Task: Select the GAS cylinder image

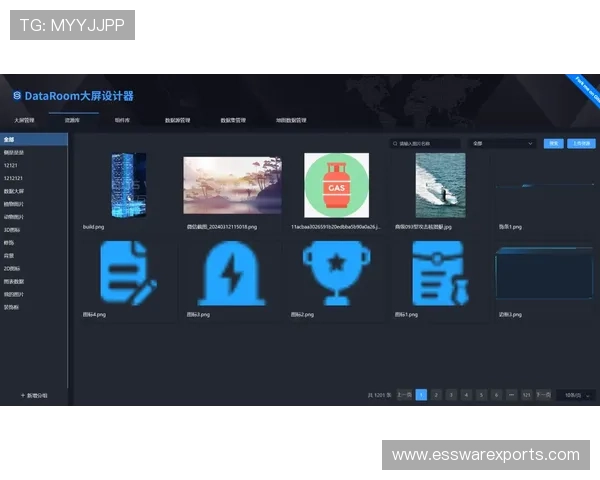Action: pyautogui.click(x=337, y=185)
